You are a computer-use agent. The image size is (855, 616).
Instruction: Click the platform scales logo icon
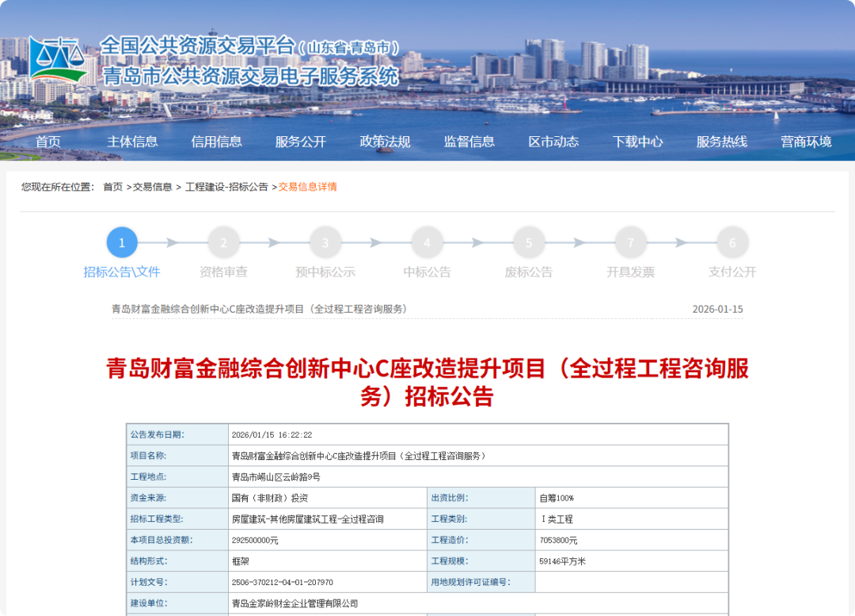point(57,60)
